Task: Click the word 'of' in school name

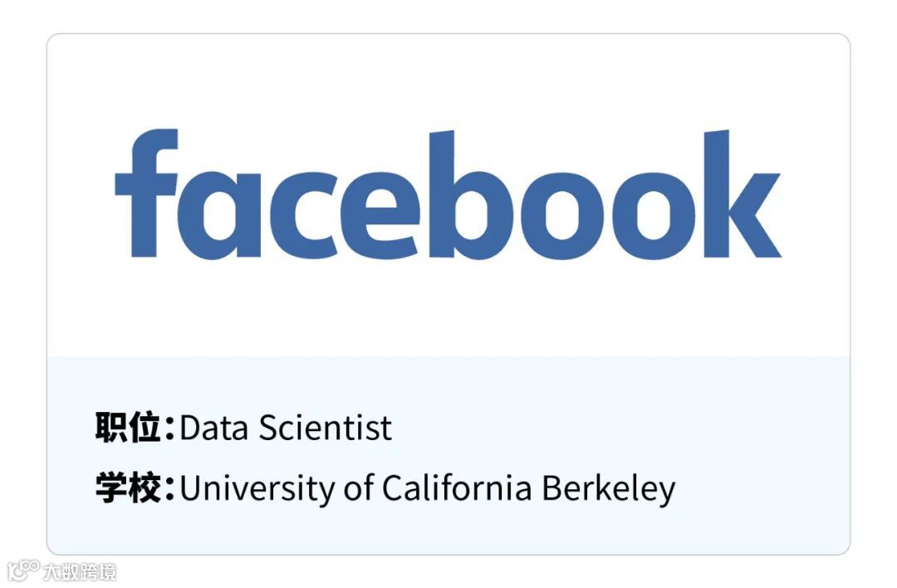Action: click(x=358, y=488)
